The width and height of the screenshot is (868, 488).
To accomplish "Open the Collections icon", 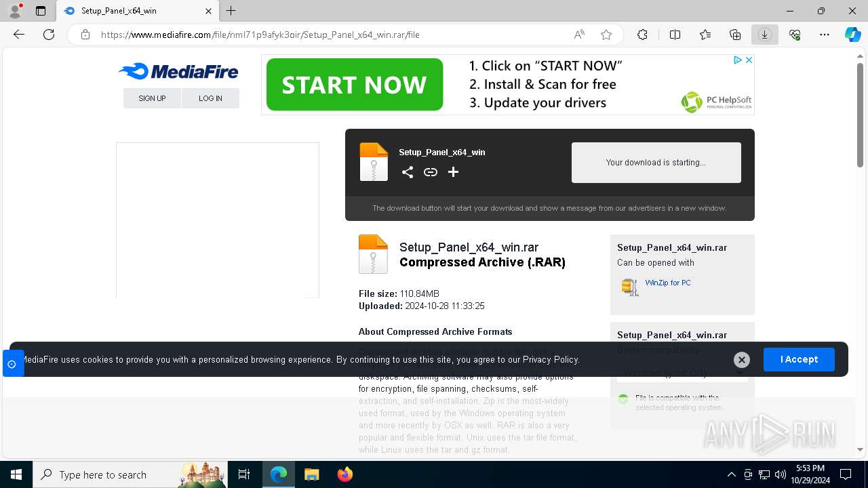I will point(735,35).
